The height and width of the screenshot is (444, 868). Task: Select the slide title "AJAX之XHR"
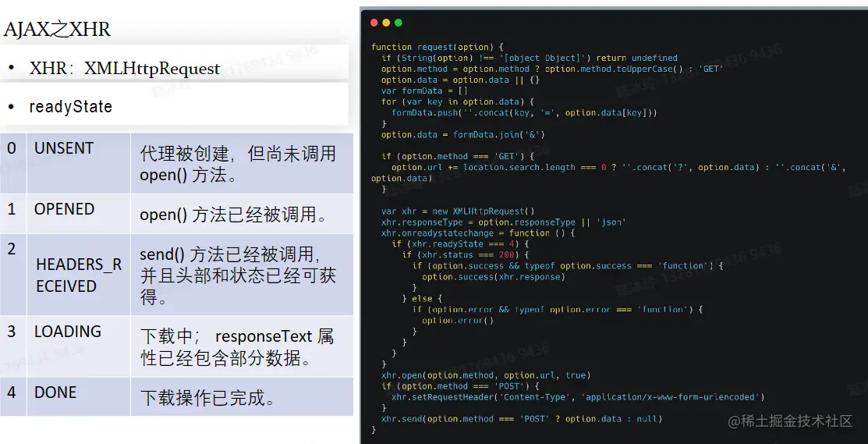pos(57,30)
